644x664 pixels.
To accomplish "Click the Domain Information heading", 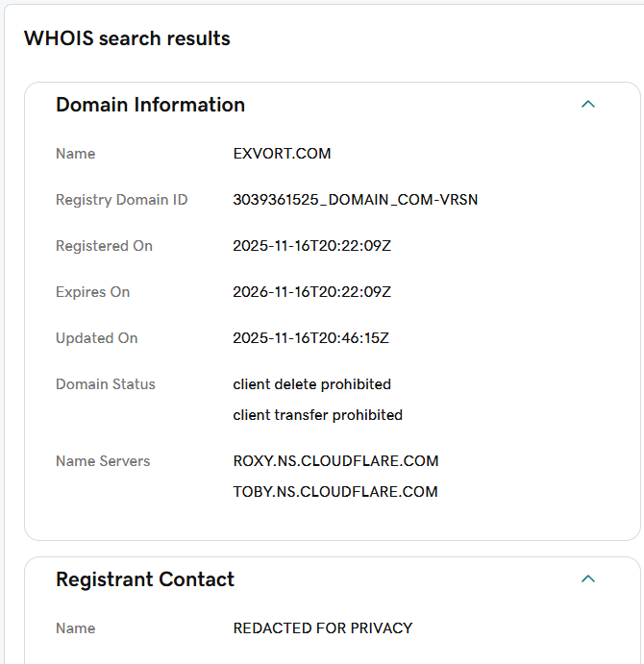I will point(150,105).
